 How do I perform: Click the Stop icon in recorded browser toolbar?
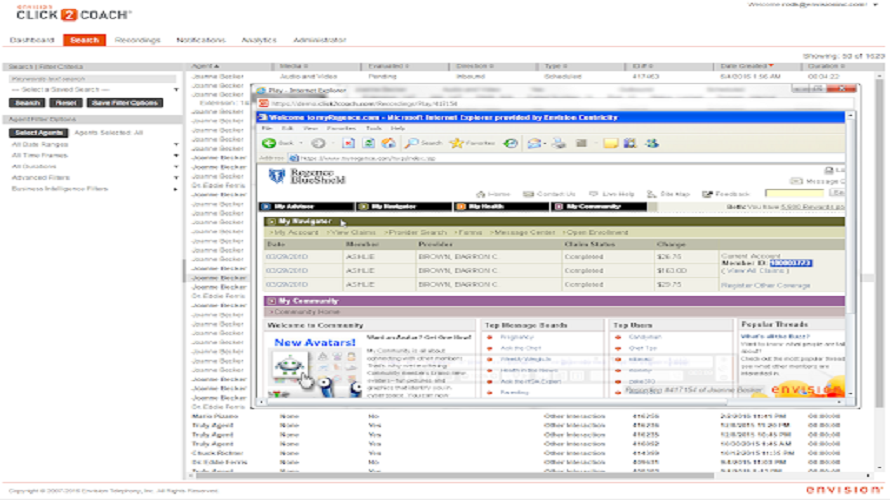coord(349,143)
